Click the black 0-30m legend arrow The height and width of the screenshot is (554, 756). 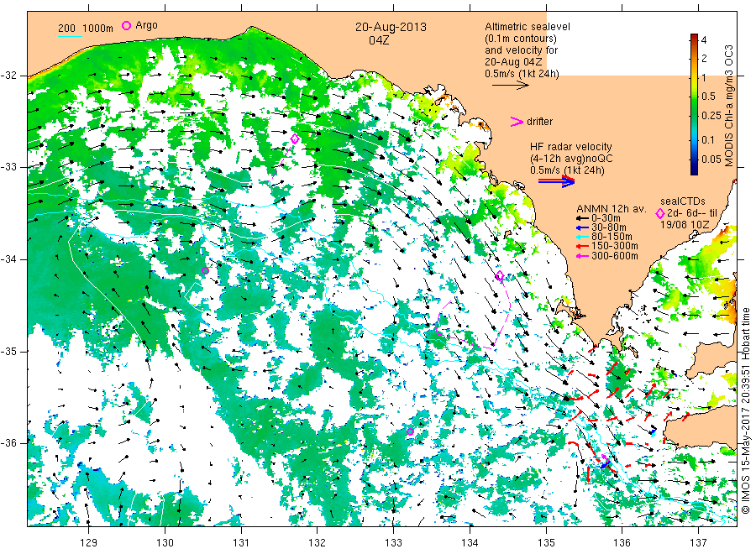click(x=582, y=218)
